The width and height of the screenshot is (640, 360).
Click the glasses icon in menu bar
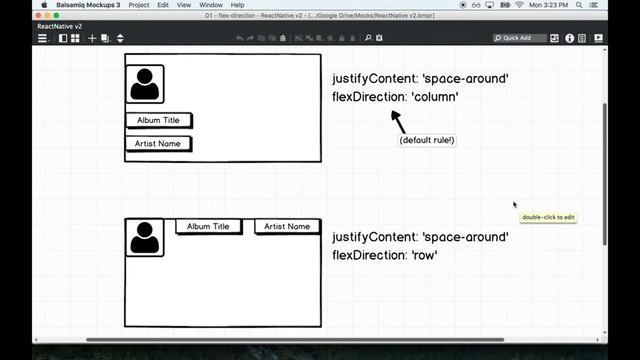[476, 5]
